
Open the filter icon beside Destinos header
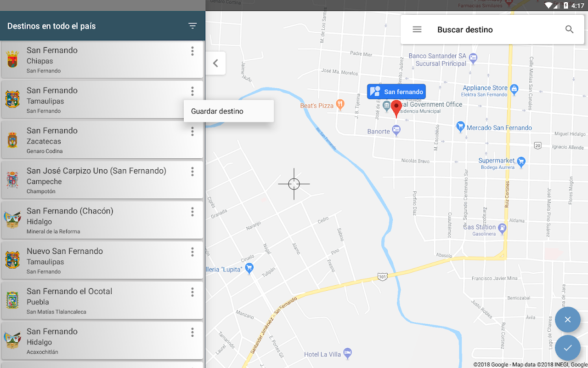[192, 26]
